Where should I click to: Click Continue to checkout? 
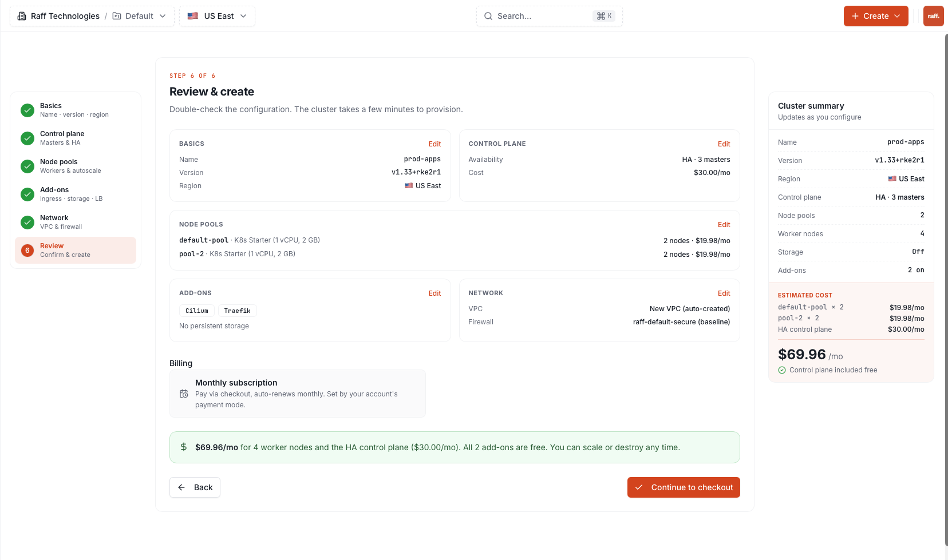(684, 487)
